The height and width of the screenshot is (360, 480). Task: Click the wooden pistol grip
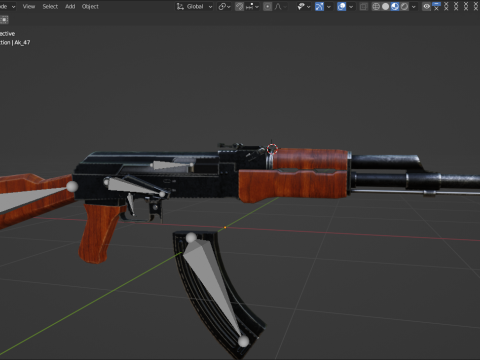pos(98,233)
